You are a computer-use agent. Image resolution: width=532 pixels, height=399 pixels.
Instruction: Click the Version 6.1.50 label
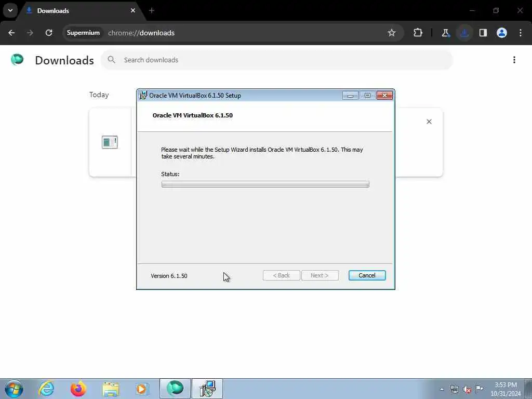tap(169, 276)
